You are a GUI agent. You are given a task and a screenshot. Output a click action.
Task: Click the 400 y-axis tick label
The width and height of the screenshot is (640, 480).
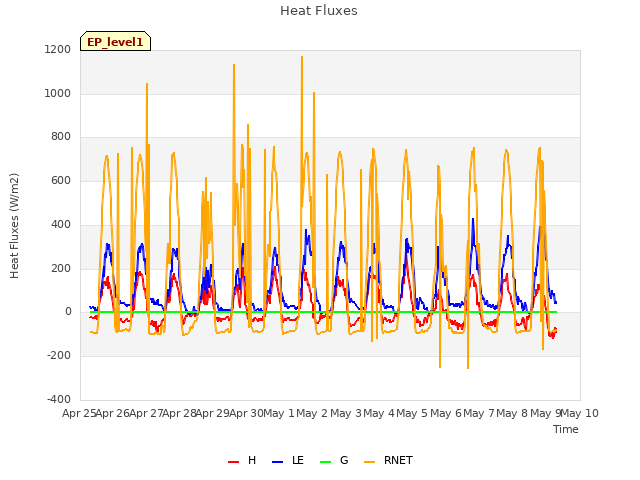(x=61, y=224)
